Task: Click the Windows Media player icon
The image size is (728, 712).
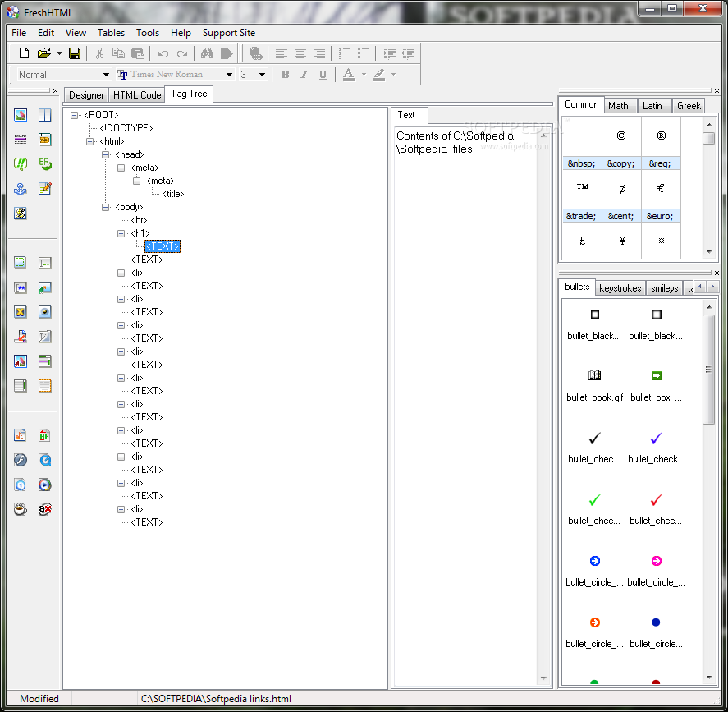Action: click(45, 485)
